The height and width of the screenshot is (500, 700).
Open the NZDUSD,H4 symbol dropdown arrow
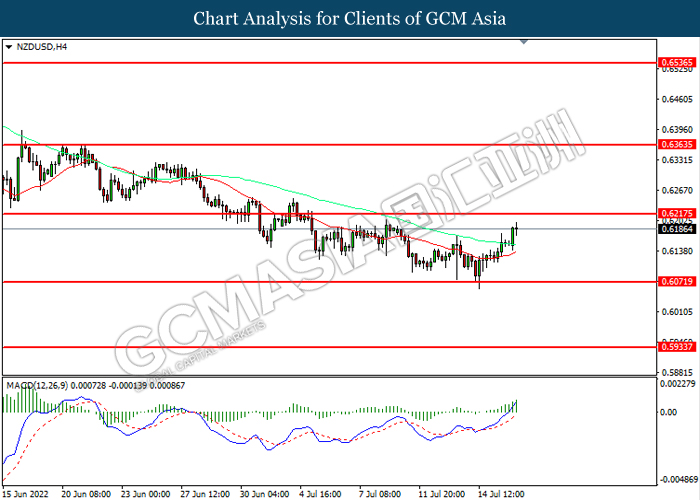[x=8, y=47]
